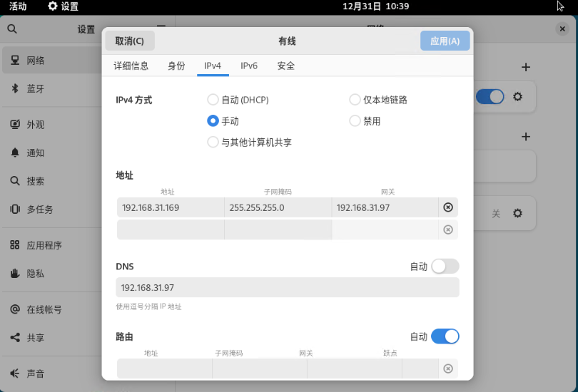Click 取消(C) to cancel
578x392 pixels.
coord(130,41)
